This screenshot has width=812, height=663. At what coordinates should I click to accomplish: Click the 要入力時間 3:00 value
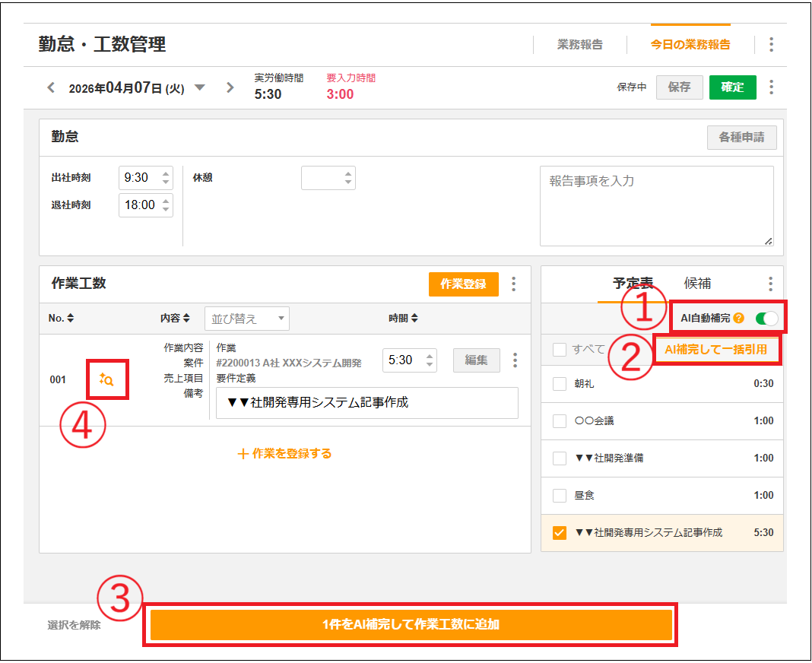pos(340,94)
